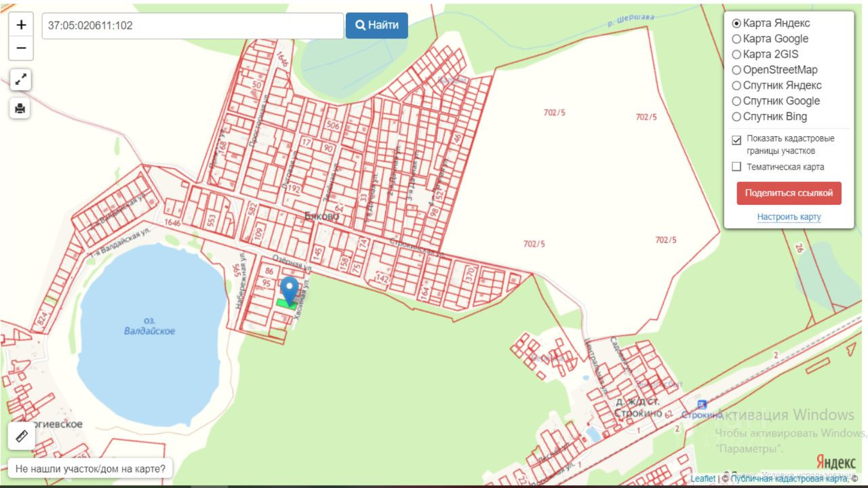
Task: Open Настроить карту link
Action: (x=789, y=217)
